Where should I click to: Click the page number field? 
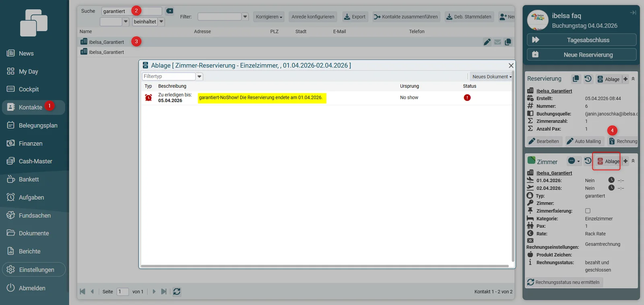[x=122, y=292]
